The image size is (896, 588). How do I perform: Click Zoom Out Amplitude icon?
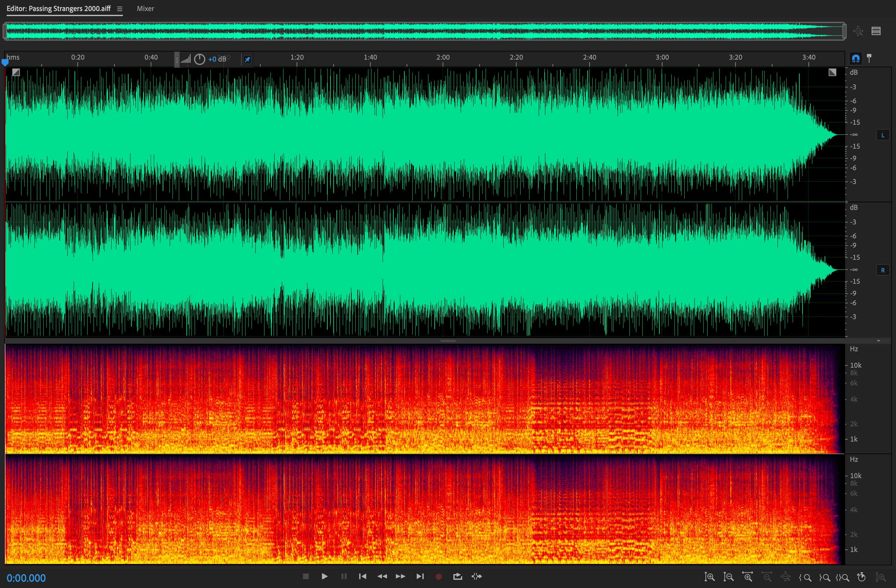728,577
